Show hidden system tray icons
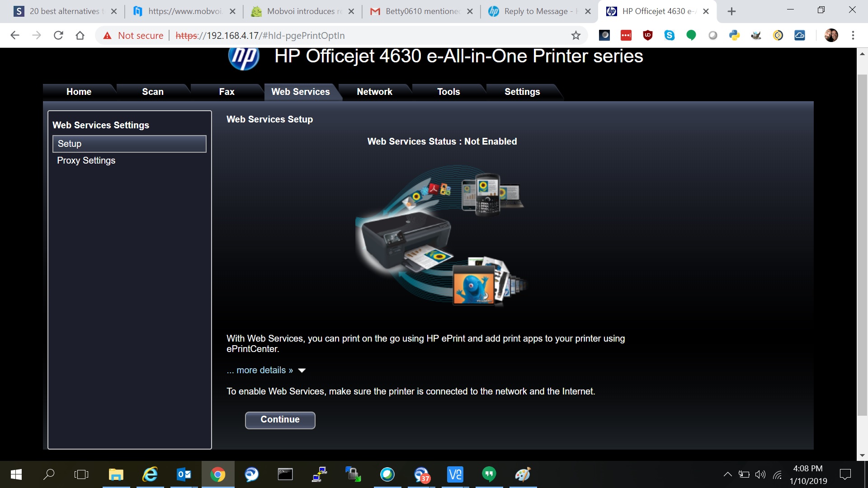The width and height of the screenshot is (868, 488). coord(727,474)
